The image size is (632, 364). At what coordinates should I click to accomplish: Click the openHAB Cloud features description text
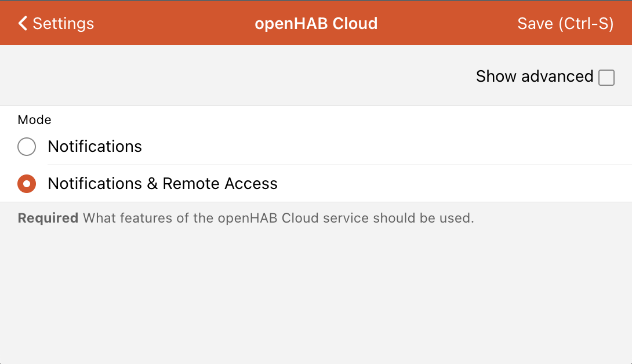[x=278, y=219]
